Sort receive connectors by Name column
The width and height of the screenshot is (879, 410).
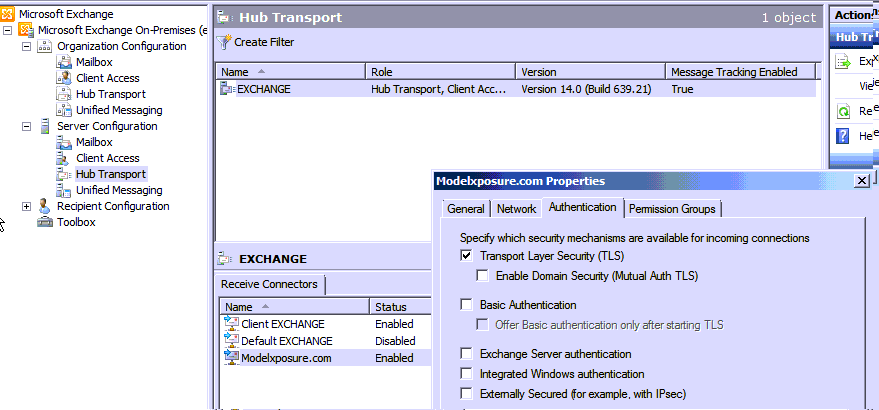point(294,307)
